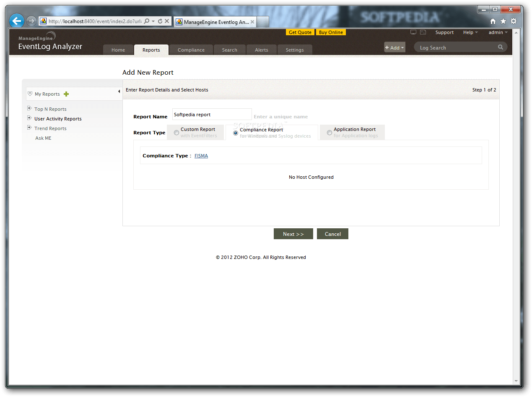Click the Next button to continue
This screenshot has height=397, width=532.
click(x=293, y=234)
